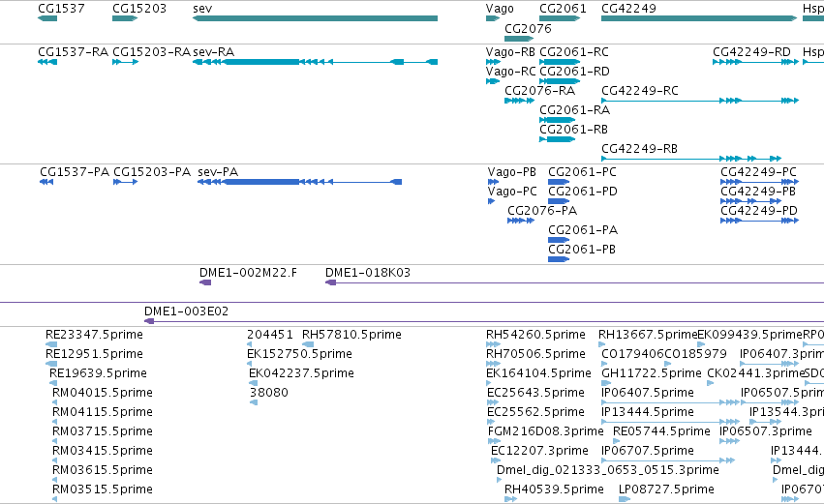
Task: Click the CG2076 gene feature
Action: pyautogui.click(x=519, y=39)
